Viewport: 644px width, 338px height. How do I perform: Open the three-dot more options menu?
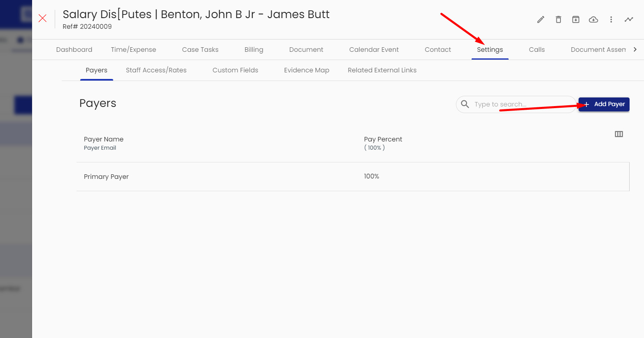click(x=611, y=19)
